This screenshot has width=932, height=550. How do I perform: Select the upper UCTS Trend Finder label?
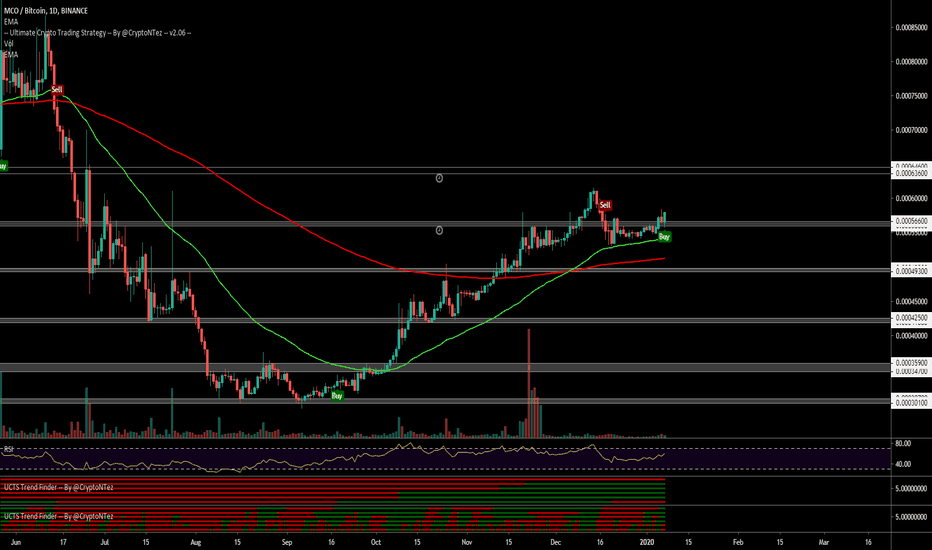58,487
